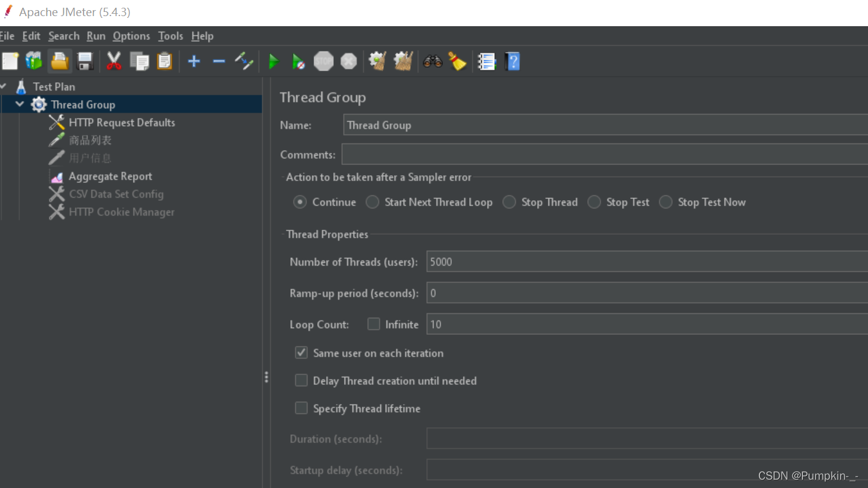The width and height of the screenshot is (868, 488).
Task: Open the Options menu
Action: 131,36
